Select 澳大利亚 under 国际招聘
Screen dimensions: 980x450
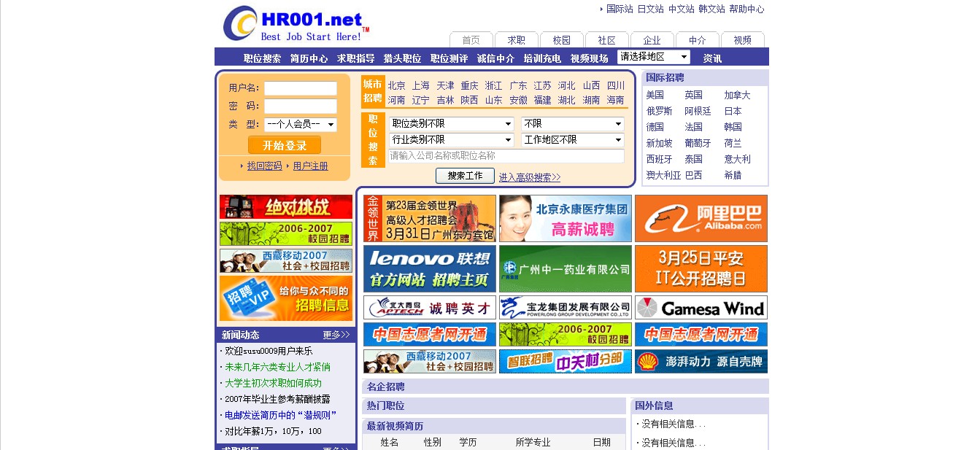(x=663, y=175)
